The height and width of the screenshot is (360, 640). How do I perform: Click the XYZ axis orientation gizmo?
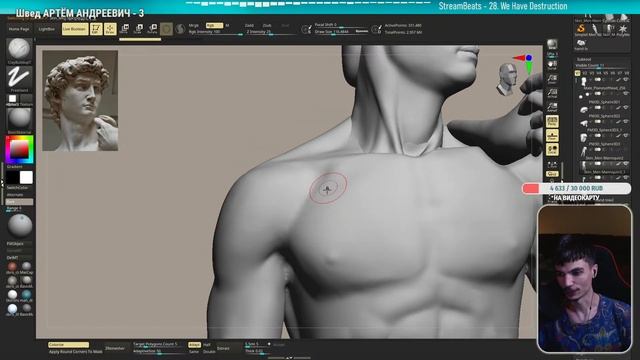pos(524,64)
